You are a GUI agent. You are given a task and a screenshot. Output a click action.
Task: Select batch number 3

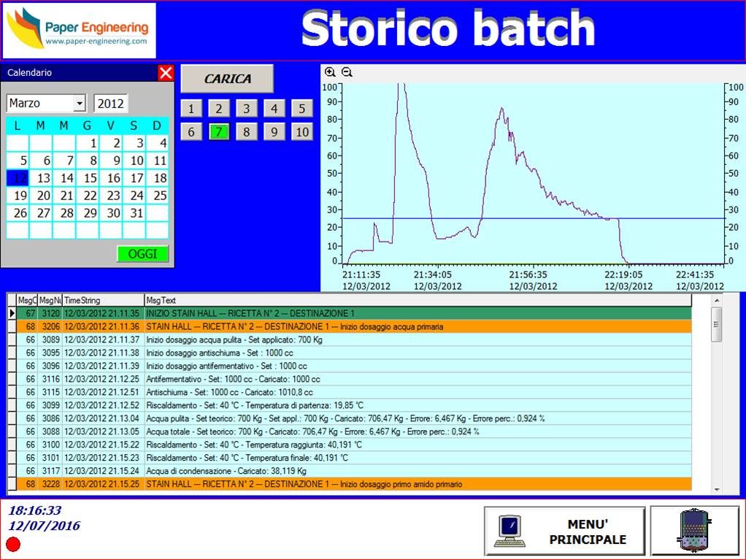246,109
